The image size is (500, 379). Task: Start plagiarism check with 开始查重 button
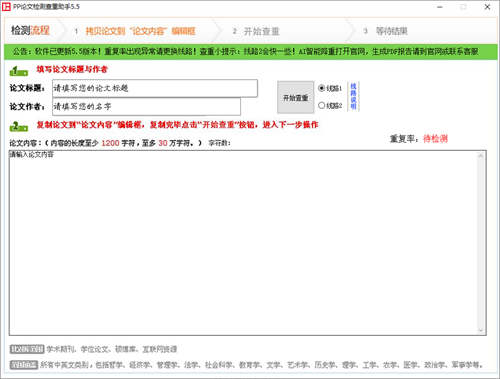[295, 97]
